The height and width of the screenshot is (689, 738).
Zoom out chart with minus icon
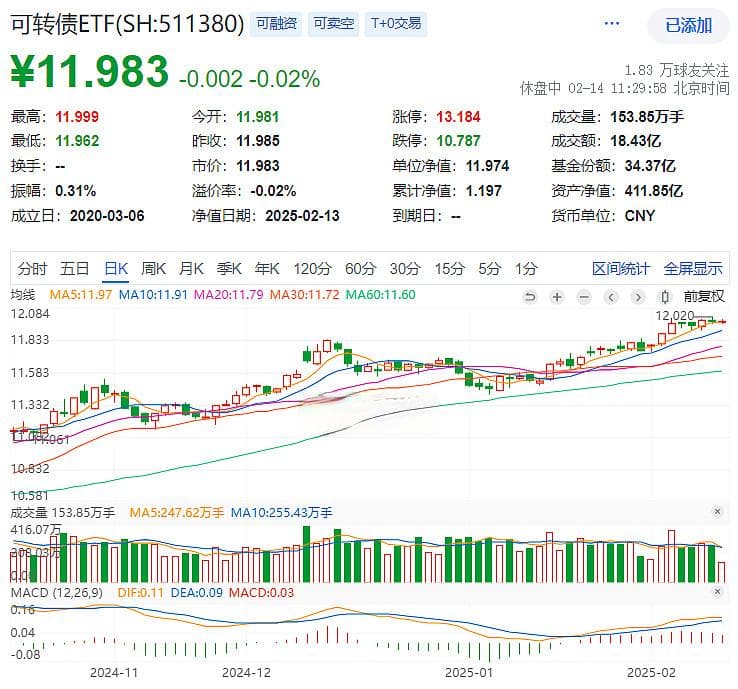584,297
